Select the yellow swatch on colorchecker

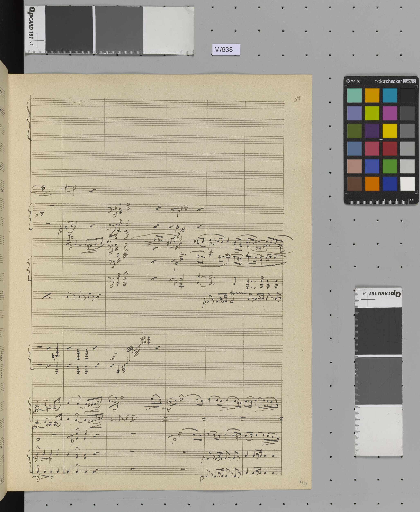coord(390,131)
